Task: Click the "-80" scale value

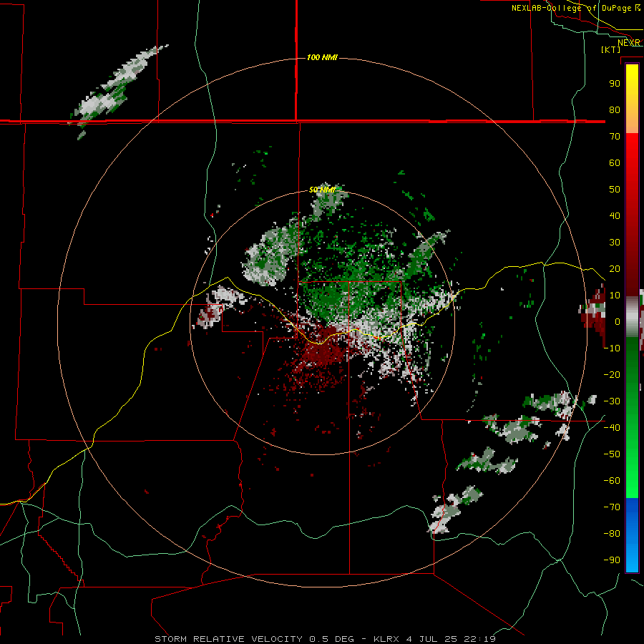Action: (x=612, y=534)
